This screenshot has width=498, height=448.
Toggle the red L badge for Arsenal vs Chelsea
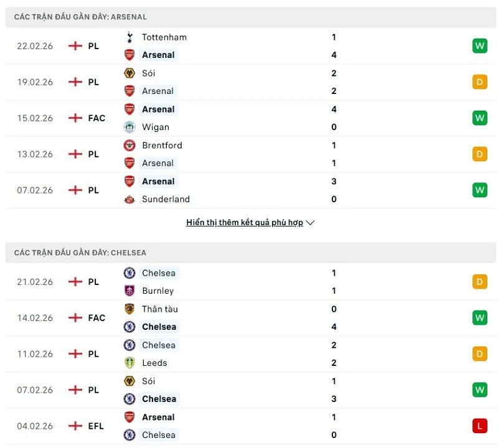tap(479, 426)
